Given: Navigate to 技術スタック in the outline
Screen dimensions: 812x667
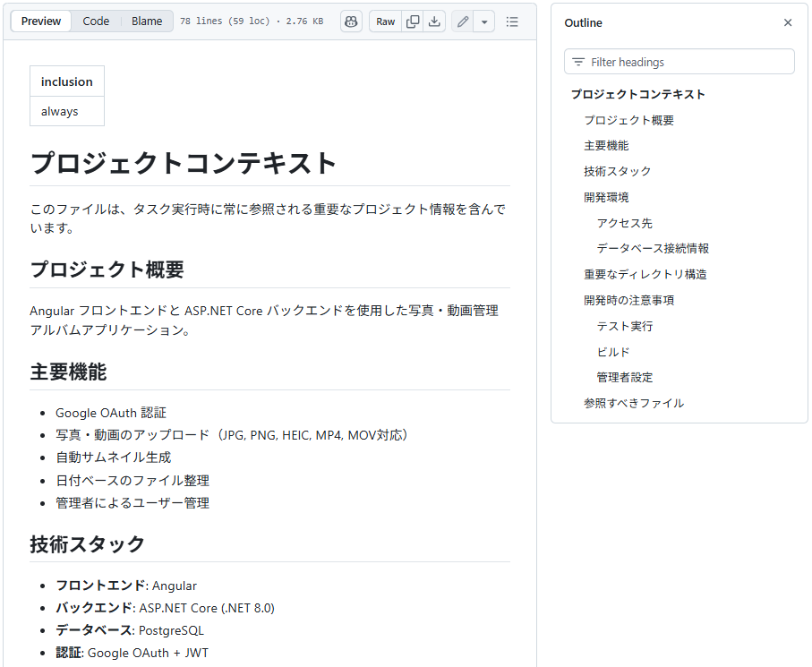Looking at the screenshot, I should (x=618, y=171).
